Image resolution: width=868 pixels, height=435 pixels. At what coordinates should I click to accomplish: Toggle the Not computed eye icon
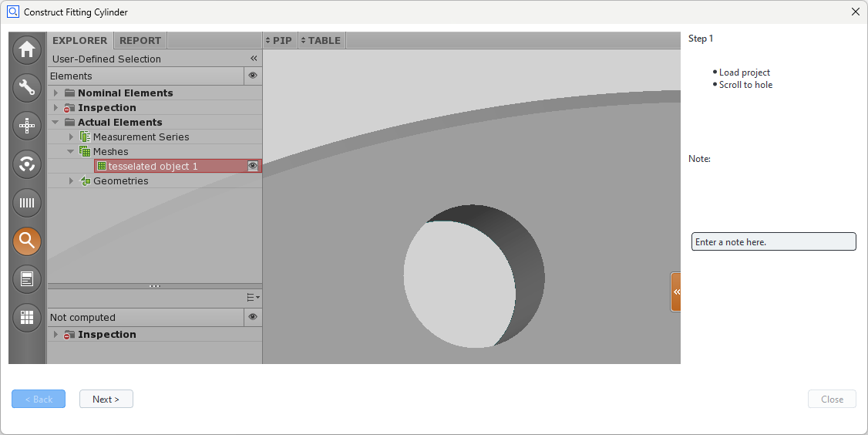pos(253,317)
